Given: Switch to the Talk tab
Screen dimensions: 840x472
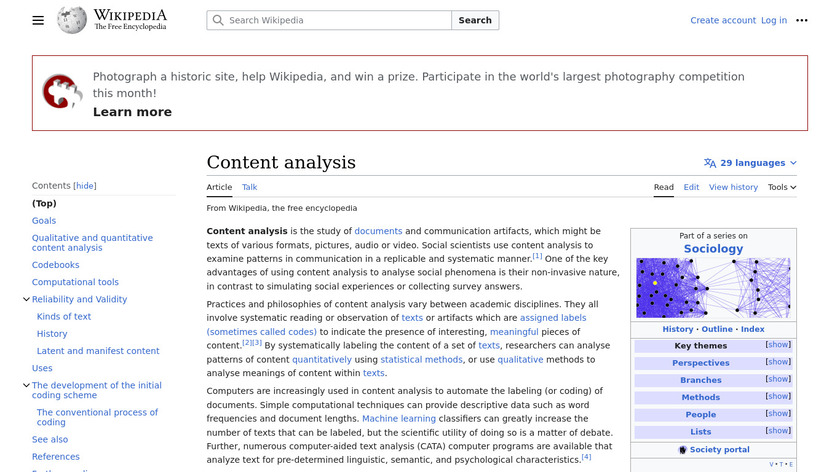Looking at the screenshot, I should click(x=249, y=187).
